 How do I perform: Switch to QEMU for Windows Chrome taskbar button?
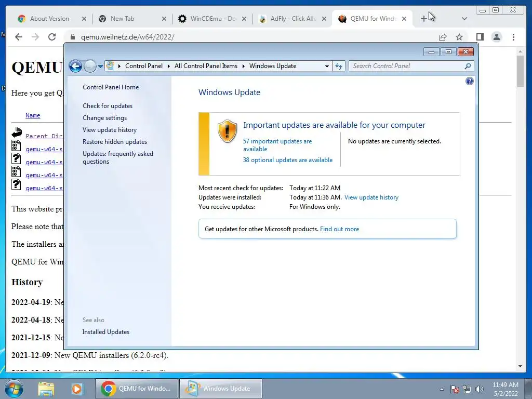[x=137, y=389]
